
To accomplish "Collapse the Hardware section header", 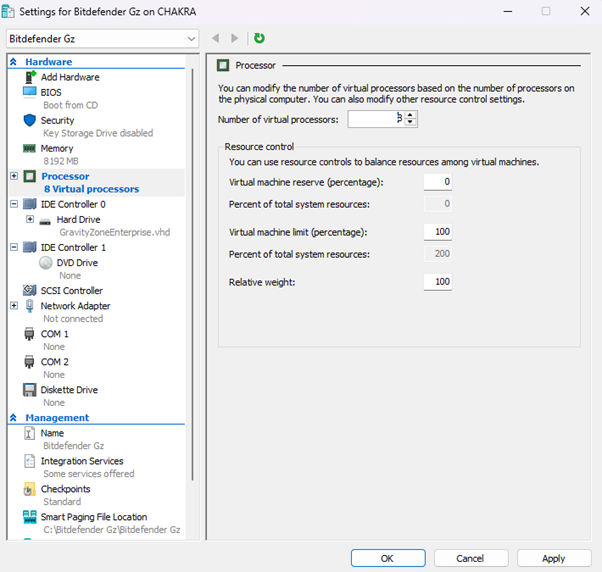I will pyautogui.click(x=14, y=61).
